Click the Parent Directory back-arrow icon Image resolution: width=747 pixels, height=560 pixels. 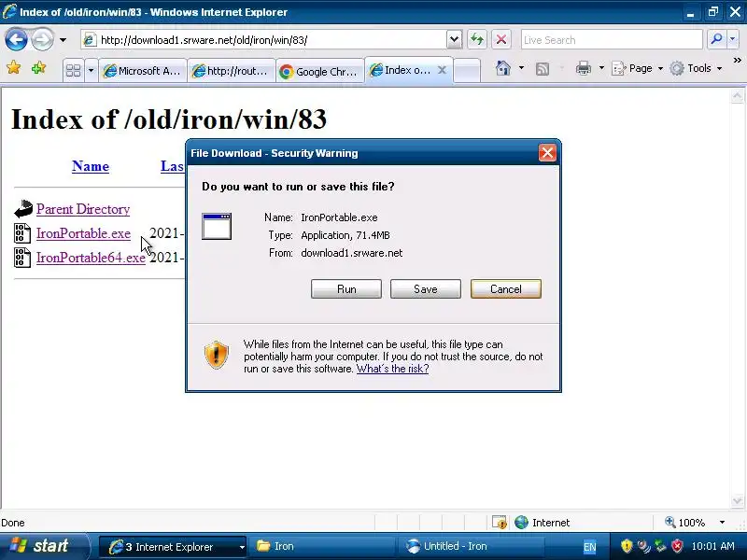pyautogui.click(x=22, y=208)
